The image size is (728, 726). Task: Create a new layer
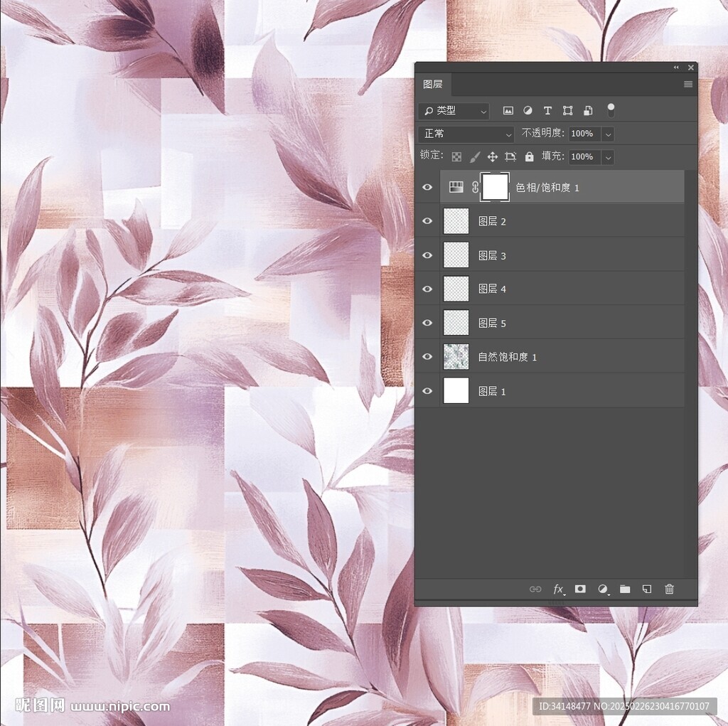tap(647, 589)
